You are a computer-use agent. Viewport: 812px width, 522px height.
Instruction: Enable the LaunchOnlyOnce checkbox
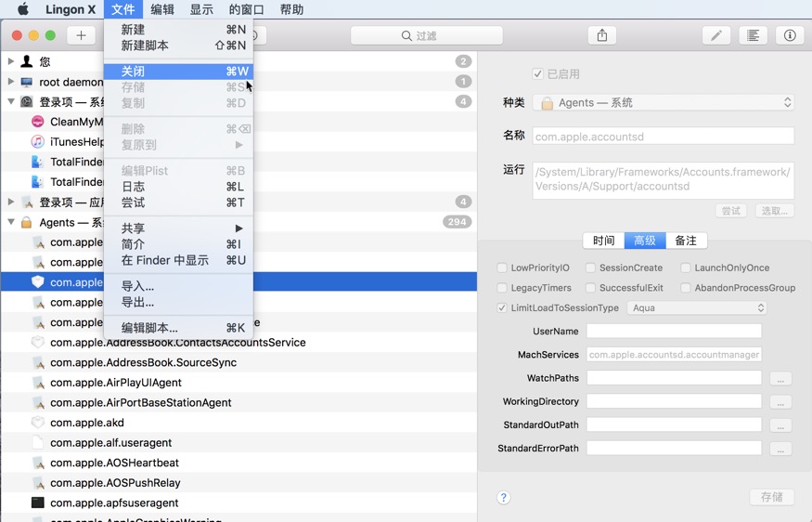pyautogui.click(x=685, y=268)
